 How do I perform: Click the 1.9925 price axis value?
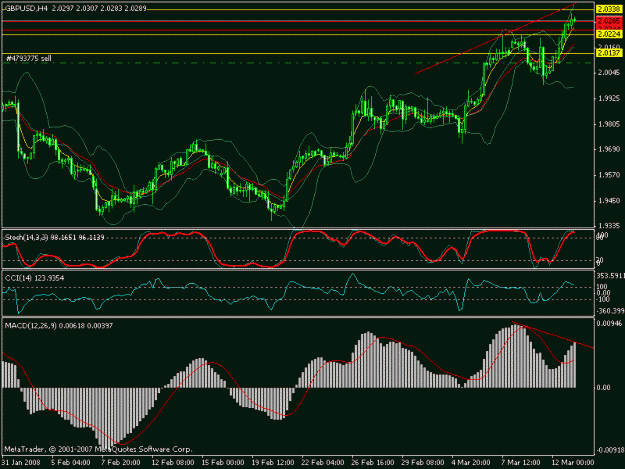click(609, 98)
